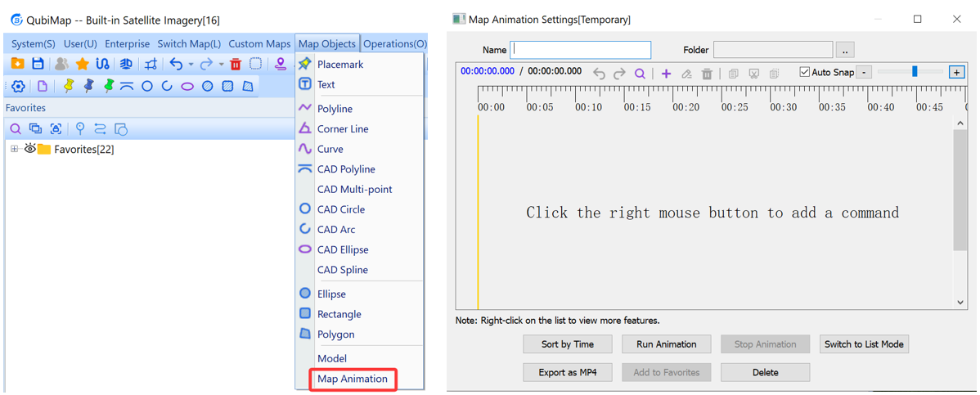Select the purple CAD ellipse toolbar icon
This screenshot has height=395, width=980.
pyautogui.click(x=187, y=86)
